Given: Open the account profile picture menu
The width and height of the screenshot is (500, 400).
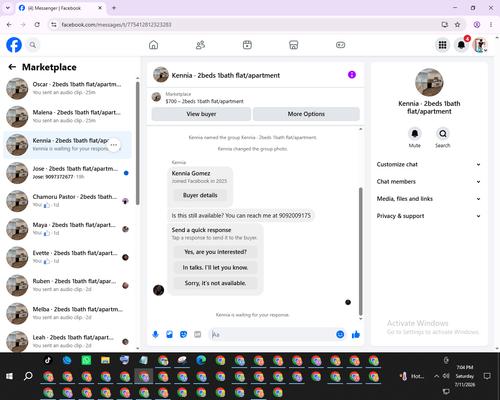Looking at the screenshot, I should tap(480, 45).
